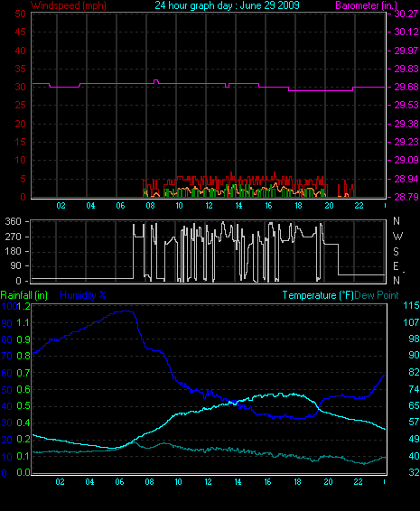Click hour 14 under the windspeed graph
Image resolution: width=420 pixels, height=511 pixels.
click(x=239, y=206)
